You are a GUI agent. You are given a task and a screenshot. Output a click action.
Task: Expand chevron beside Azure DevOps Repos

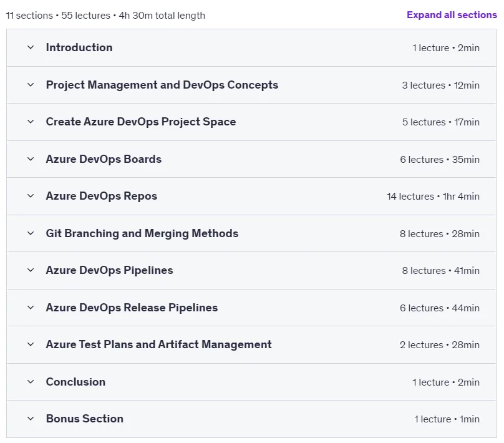point(31,196)
